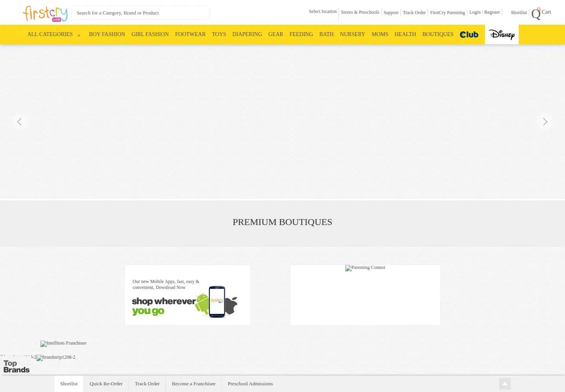Open the Parenting Contest image
Viewport: 565px width, 392px height.
365,268
